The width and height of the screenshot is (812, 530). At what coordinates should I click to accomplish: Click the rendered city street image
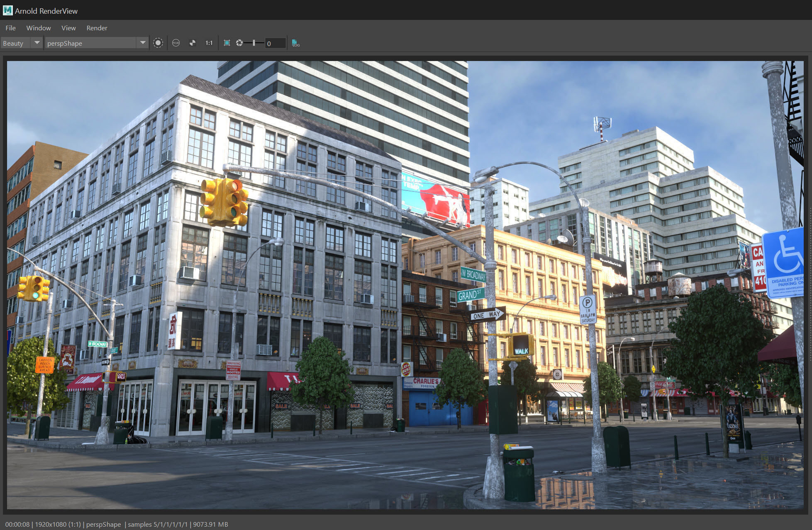(405, 285)
